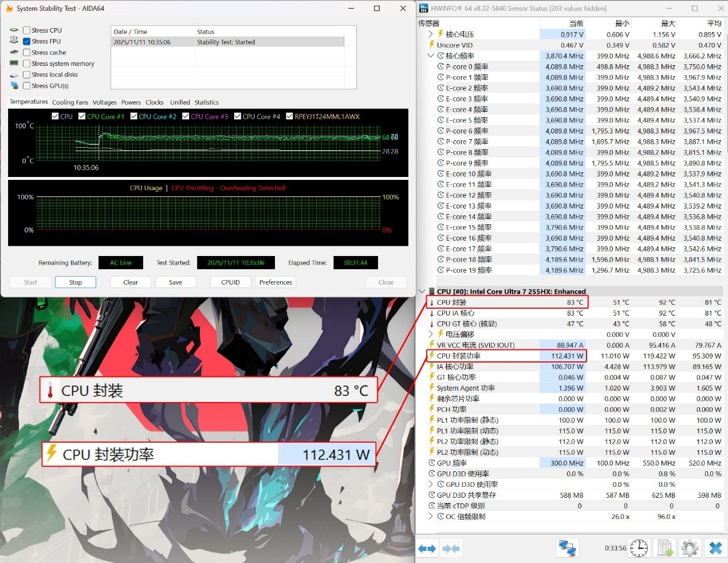Enable the Stress GPU(s) checkbox
The image size is (728, 563).
[26, 85]
